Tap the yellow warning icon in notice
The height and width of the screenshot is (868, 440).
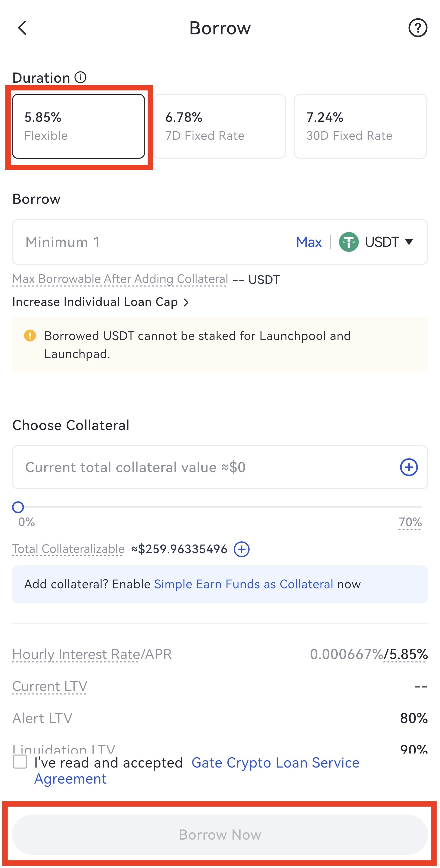(30, 336)
